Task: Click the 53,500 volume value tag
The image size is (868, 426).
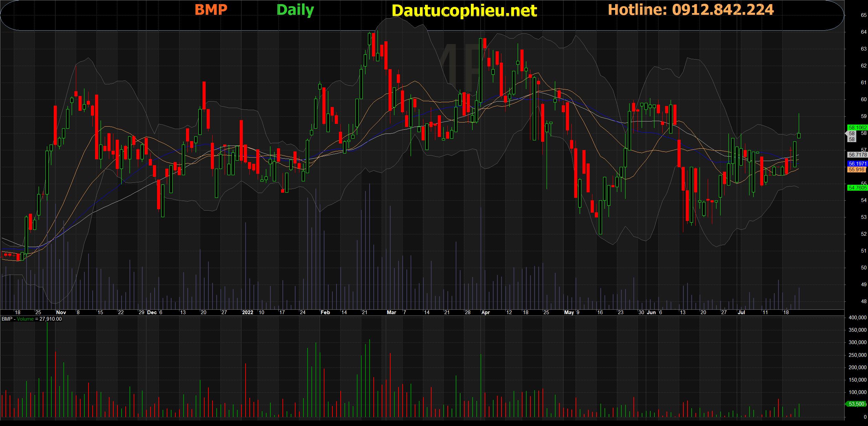Action: click(856, 404)
